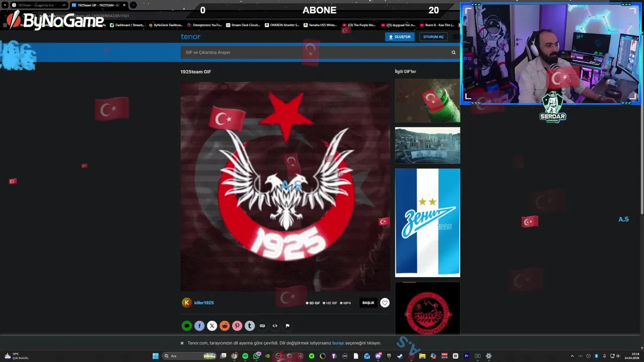This screenshot has width=644, height=362.
Task: Open the killer1925 profile link
Action: point(204,303)
